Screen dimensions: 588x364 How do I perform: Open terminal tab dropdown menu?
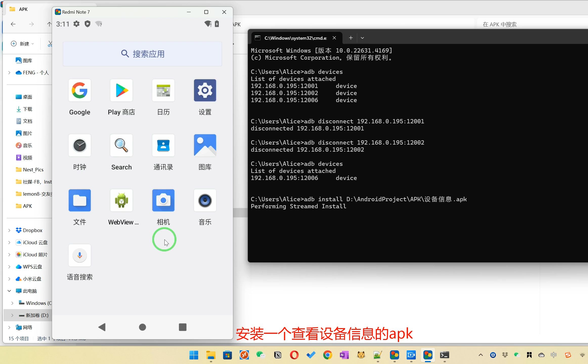click(x=362, y=38)
